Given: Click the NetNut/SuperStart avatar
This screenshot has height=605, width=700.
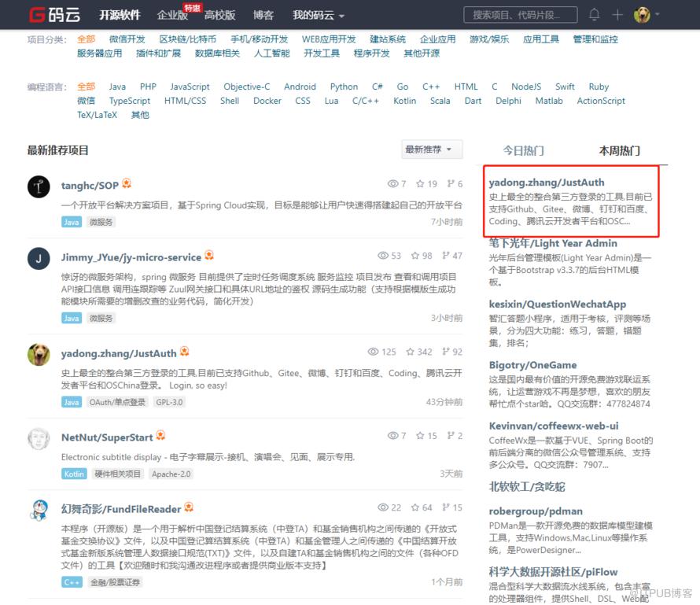Looking at the screenshot, I should [39, 438].
